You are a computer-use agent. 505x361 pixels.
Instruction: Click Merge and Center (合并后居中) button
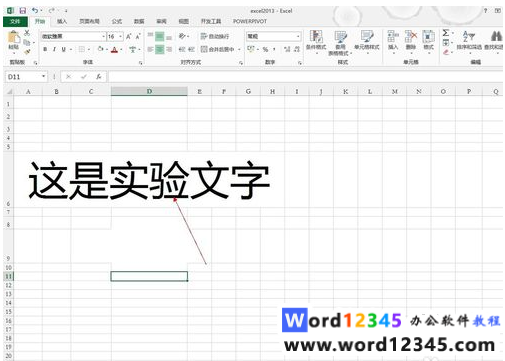pos(218,49)
